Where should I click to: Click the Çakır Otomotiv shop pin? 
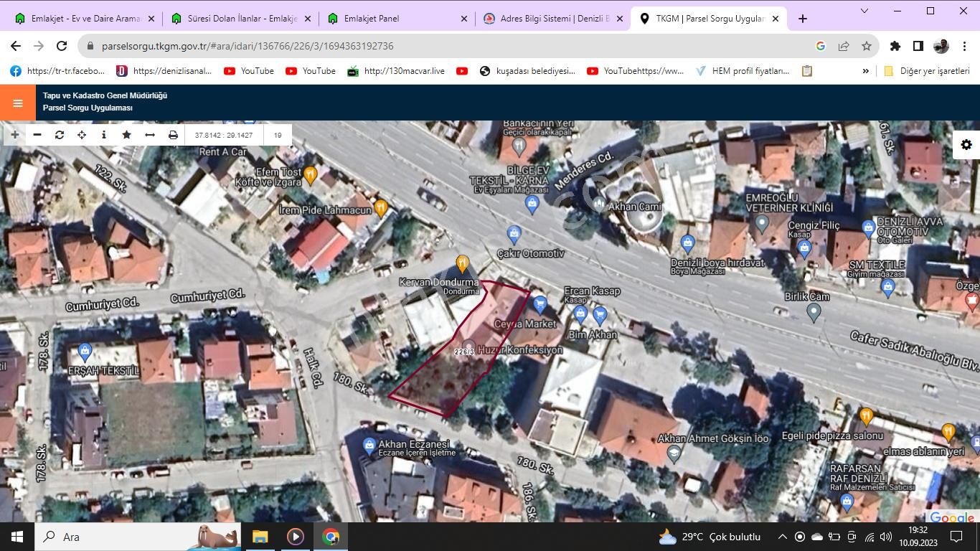click(x=514, y=235)
